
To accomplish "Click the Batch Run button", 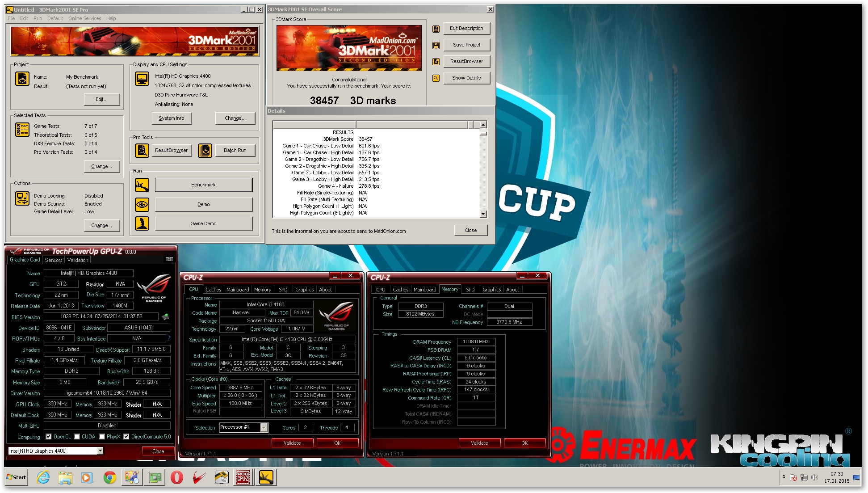I will [235, 151].
